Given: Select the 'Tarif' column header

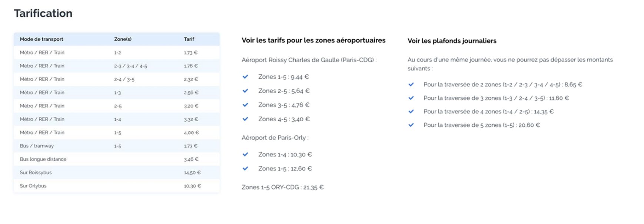Looking at the screenshot, I should (189, 39).
